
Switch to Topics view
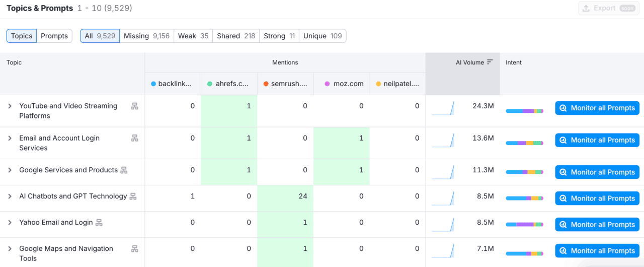pos(22,36)
